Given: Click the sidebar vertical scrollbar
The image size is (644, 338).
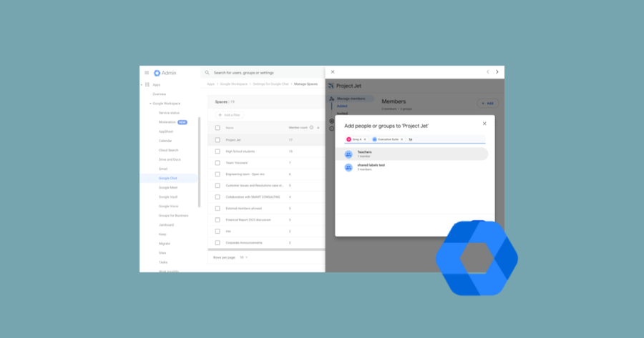Looking at the screenshot, I should 200,162.
